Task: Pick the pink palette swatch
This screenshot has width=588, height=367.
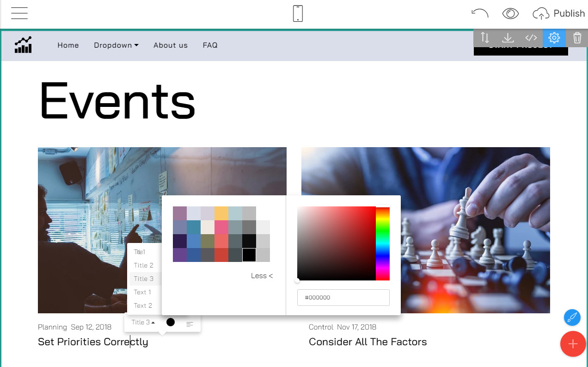Action: 221,227
